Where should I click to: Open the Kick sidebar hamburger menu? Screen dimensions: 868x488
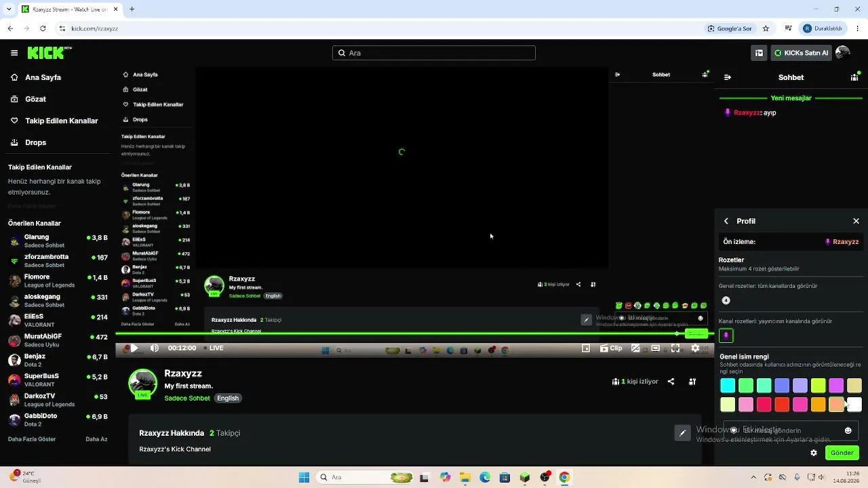tap(14, 53)
